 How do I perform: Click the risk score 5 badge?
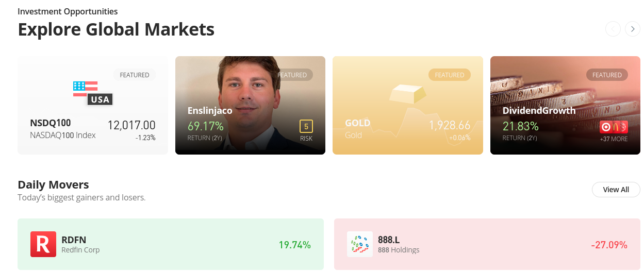[x=306, y=126]
